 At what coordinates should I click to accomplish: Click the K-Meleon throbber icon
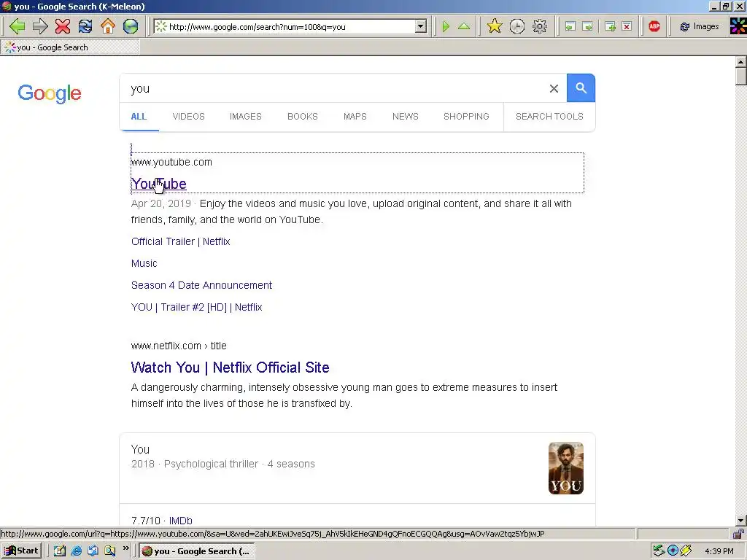(x=738, y=26)
